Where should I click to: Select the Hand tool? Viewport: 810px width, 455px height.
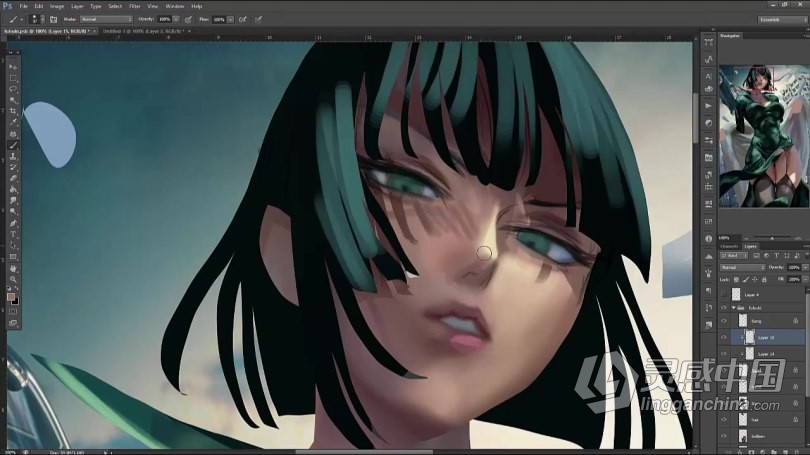tap(13, 269)
